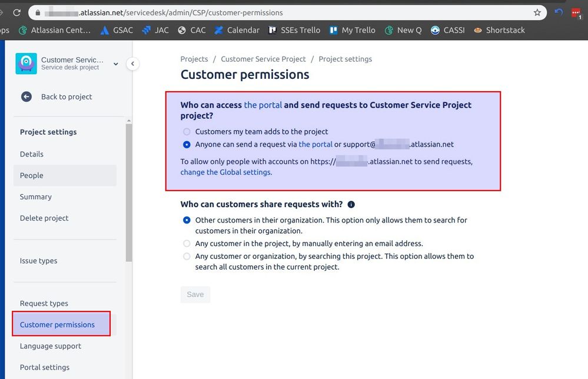
Task: Click the info icon beside share requests heading
Action: [x=351, y=204]
